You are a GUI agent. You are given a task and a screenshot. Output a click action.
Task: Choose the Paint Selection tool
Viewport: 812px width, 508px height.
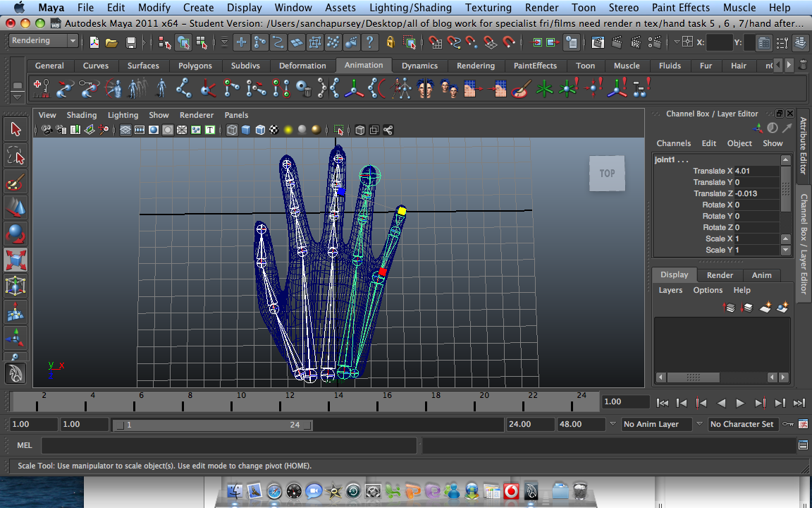click(x=15, y=182)
